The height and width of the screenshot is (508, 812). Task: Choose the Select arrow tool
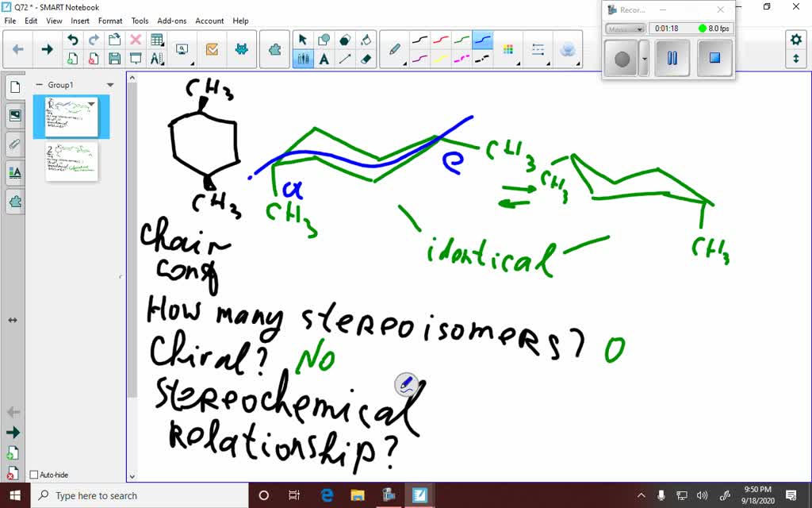tap(302, 37)
